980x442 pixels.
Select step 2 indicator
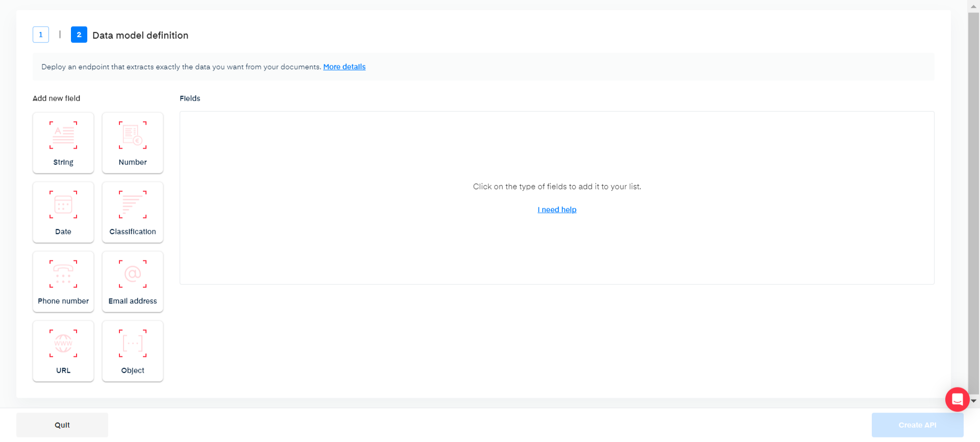tap(79, 35)
